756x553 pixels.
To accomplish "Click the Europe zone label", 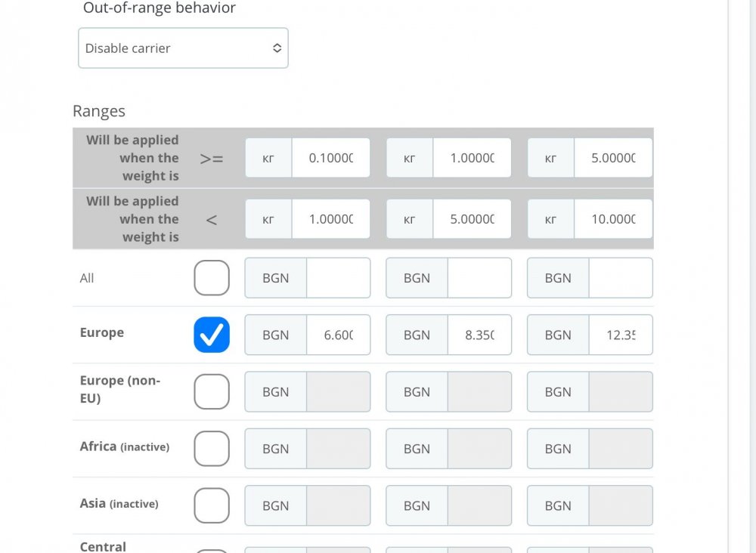I will point(102,332).
